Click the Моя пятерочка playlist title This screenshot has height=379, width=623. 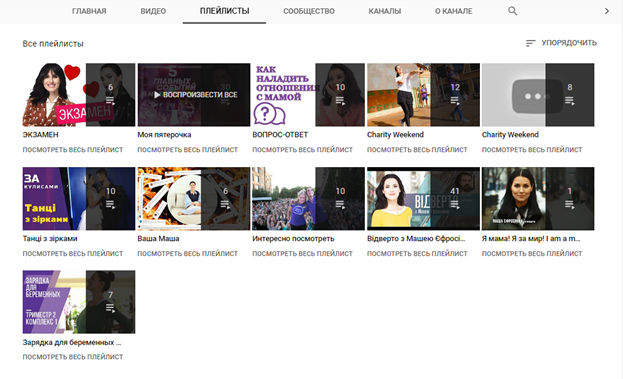[x=164, y=135]
